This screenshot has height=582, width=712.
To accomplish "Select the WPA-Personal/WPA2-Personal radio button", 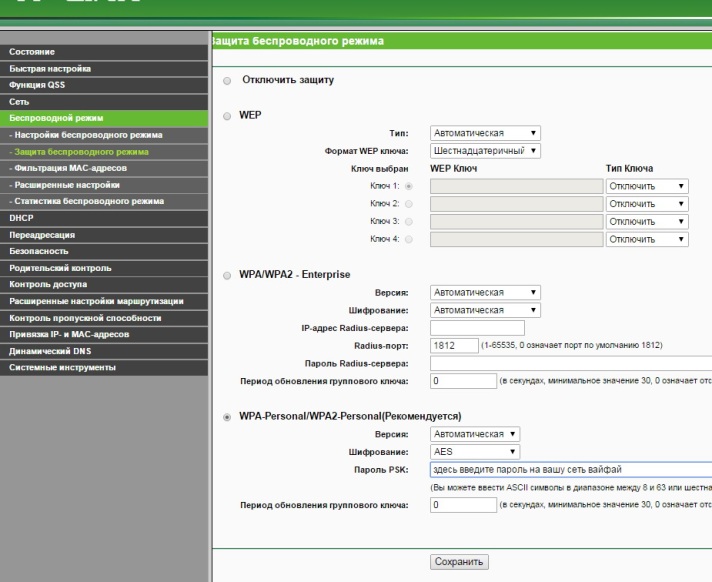I will (227, 416).
